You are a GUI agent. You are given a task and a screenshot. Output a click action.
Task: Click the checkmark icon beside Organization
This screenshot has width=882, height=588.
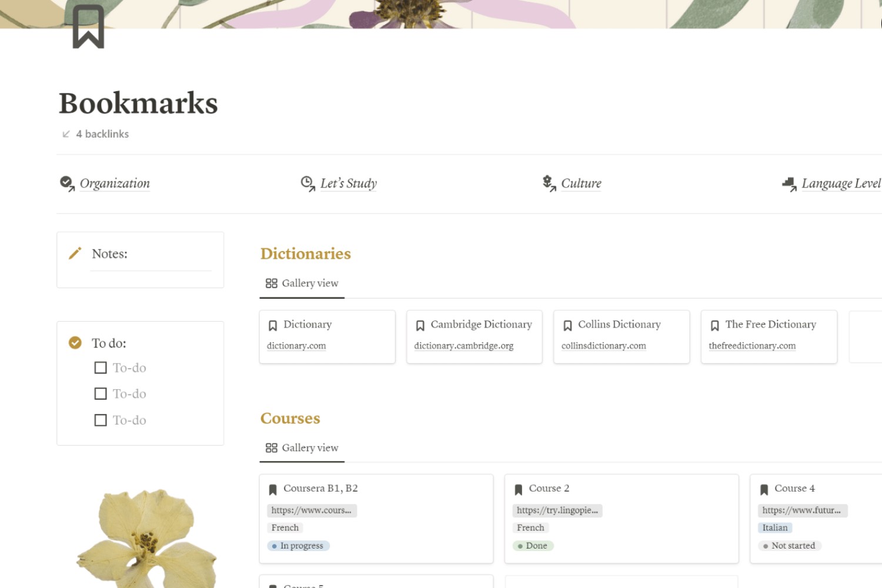click(67, 183)
